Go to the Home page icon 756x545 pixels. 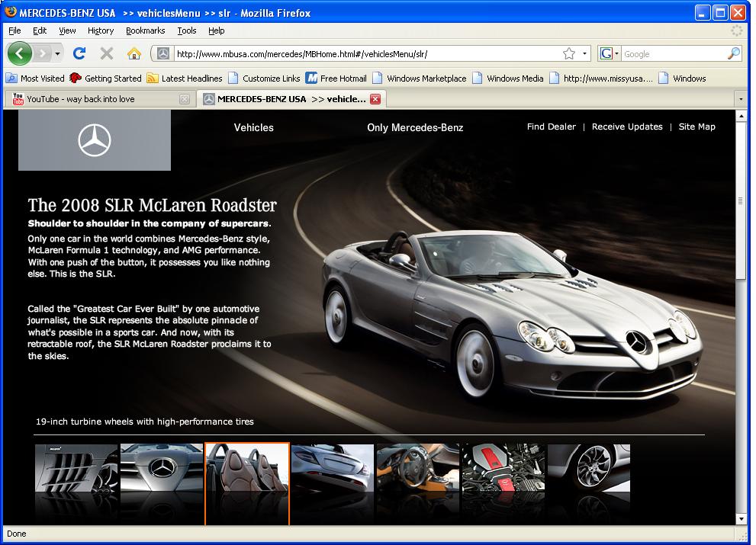(x=134, y=53)
